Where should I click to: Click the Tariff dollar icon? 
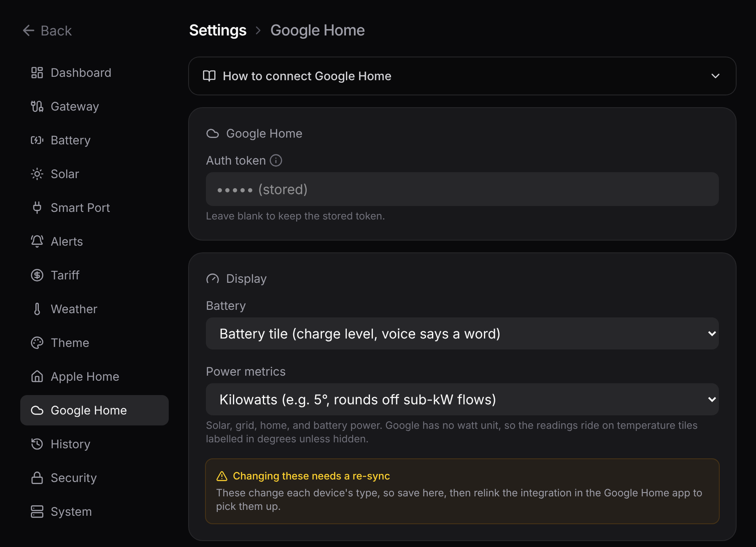point(37,275)
